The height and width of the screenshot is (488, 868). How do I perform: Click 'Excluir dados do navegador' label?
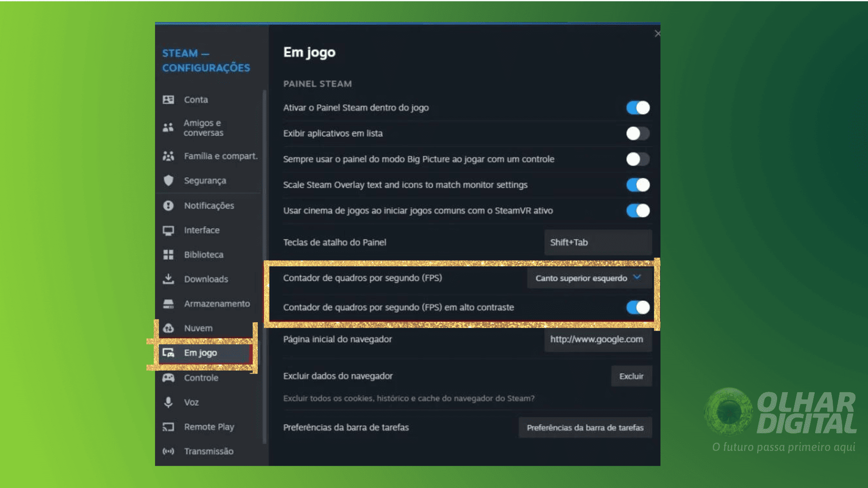tap(338, 376)
